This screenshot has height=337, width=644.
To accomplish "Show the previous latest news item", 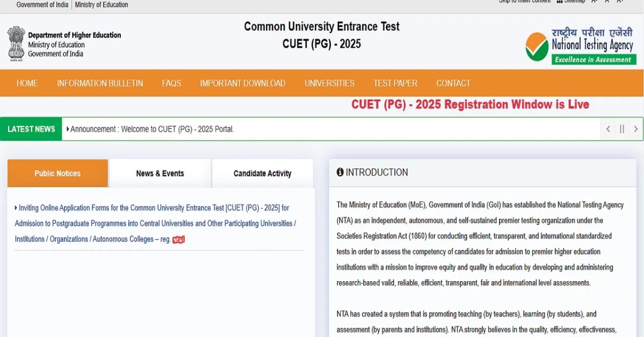I will (x=608, y=129).
